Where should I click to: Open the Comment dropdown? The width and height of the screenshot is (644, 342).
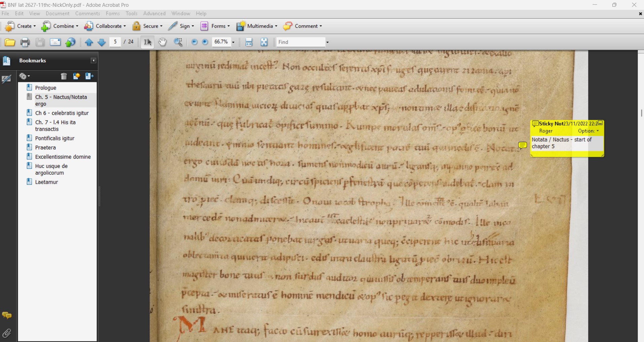coord(303,26)
